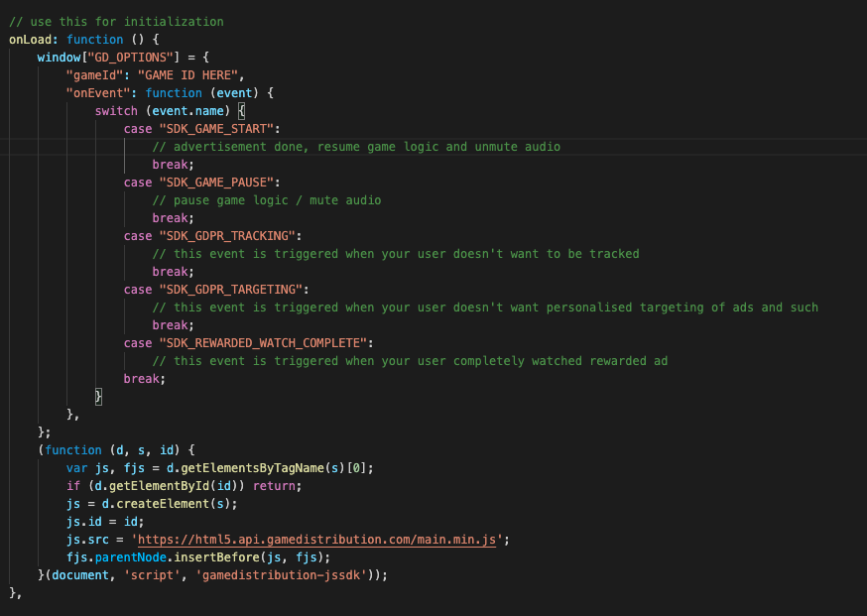Click the GAME ID HERE placeholder string
867x616 pixels.
pos(188,74)
